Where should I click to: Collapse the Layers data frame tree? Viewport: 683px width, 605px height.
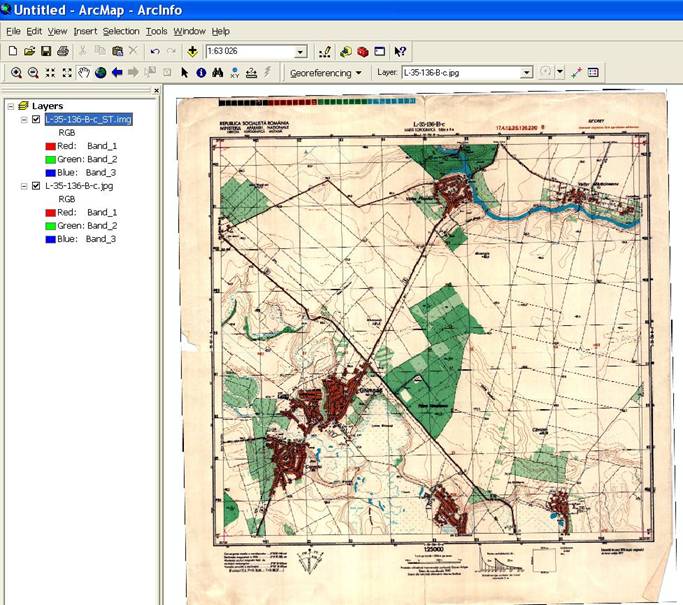pyautogui.click(x=10, y=106)
